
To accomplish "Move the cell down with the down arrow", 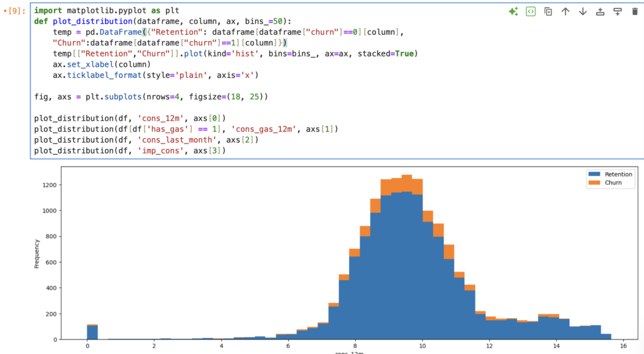I will point(582,11).
